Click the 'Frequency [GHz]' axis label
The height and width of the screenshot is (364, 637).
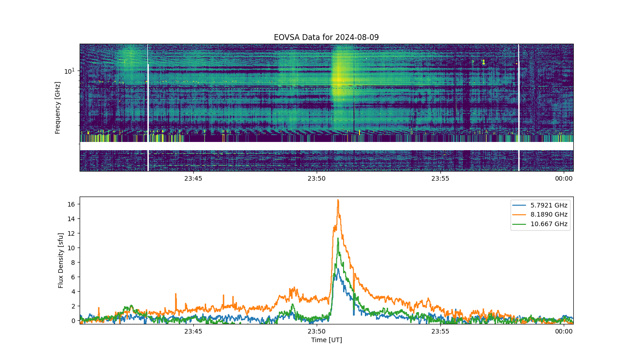[x=58, y=108]
